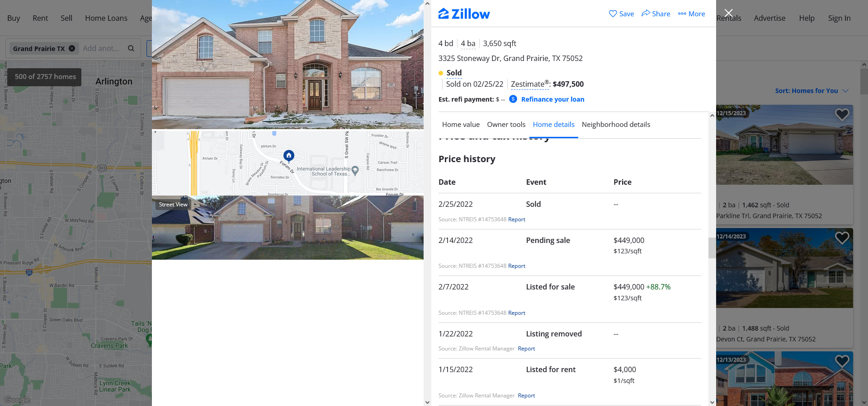
Task: Open the Refinance your loan link
Action: tap(552, 99)
